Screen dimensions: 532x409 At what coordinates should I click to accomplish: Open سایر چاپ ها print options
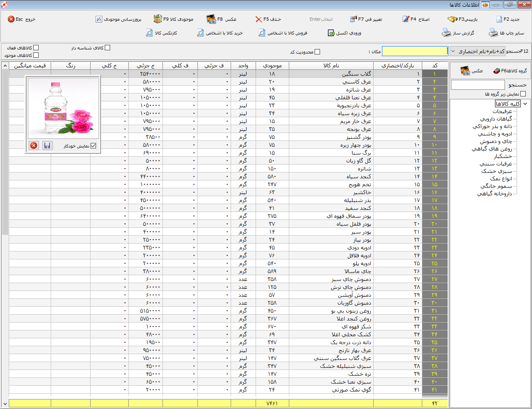pos(507,33)
